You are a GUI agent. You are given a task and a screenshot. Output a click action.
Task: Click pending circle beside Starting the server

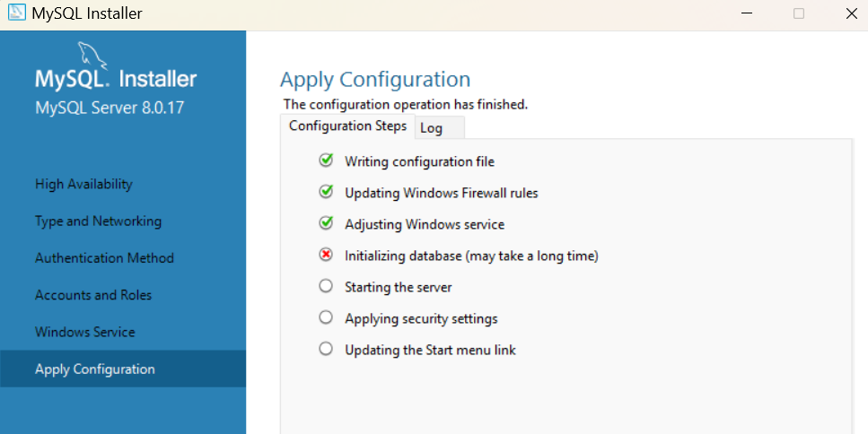pos(326,286)
